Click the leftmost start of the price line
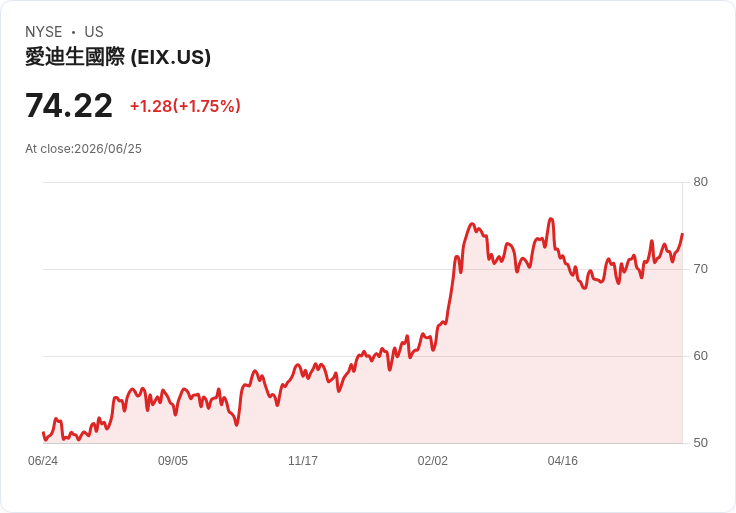 pyautogui.click(x=43, y=433)
